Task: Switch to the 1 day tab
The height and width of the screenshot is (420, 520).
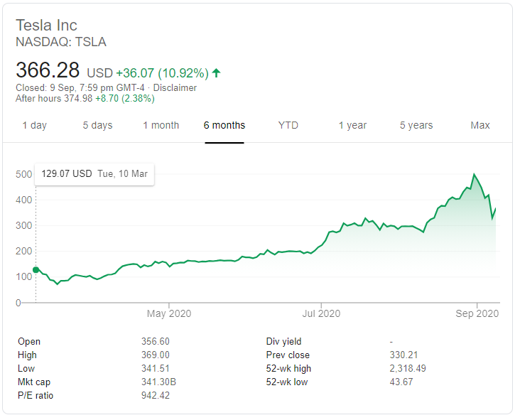Action: [35, 125]
